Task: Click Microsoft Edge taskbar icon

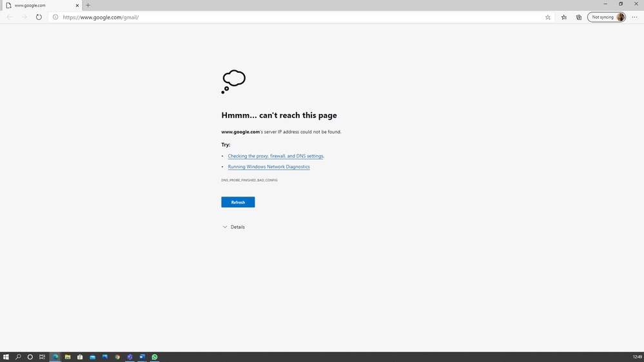Action: click(55, 357)
